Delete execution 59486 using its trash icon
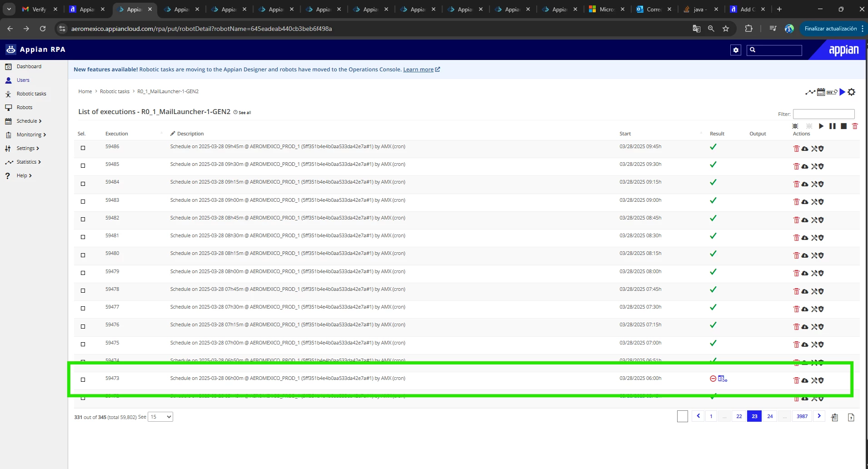The image size is (868, 469). 796,149
